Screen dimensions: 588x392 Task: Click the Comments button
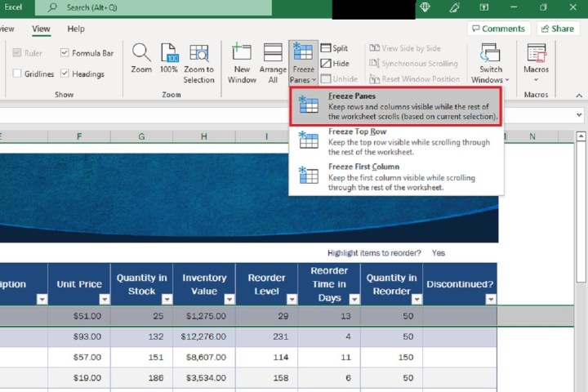coord(498,29)
